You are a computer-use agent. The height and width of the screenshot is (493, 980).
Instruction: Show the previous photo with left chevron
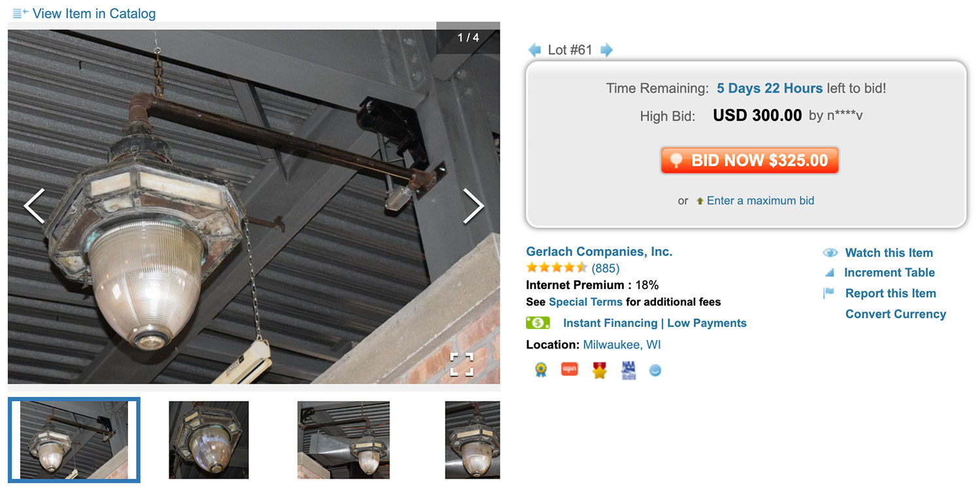(x=34, y=206)
